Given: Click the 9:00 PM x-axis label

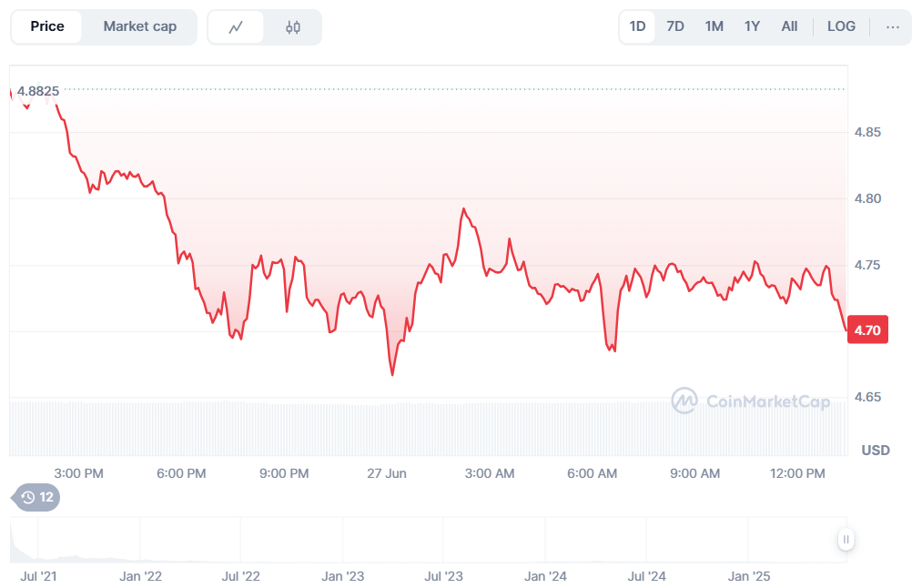Looking at the screenshot, I should pos(284,473).
